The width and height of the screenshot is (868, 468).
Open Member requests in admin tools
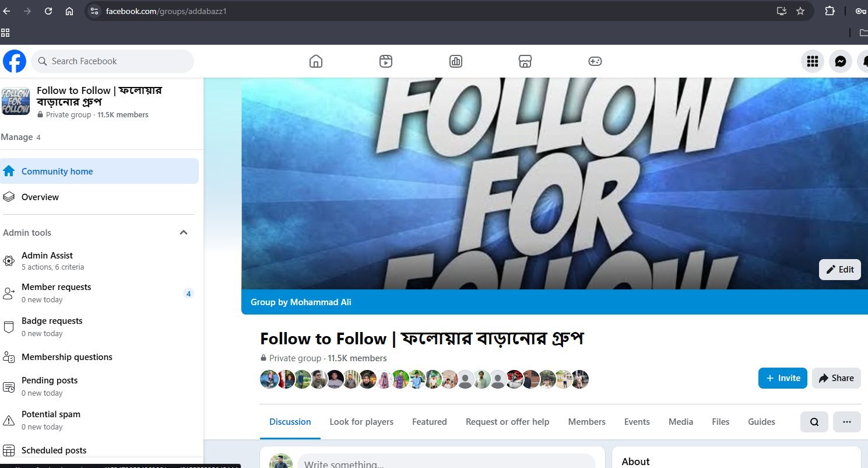(99, 293)
